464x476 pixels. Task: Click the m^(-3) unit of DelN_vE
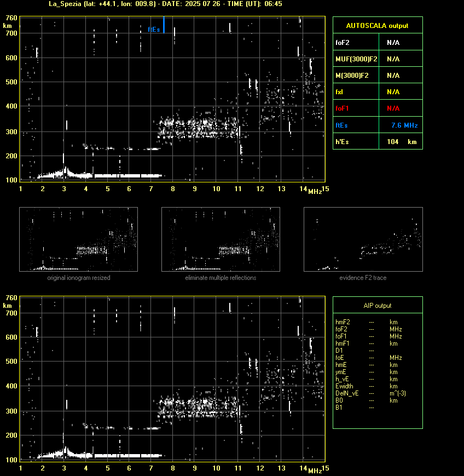click(x=398, y=393)
